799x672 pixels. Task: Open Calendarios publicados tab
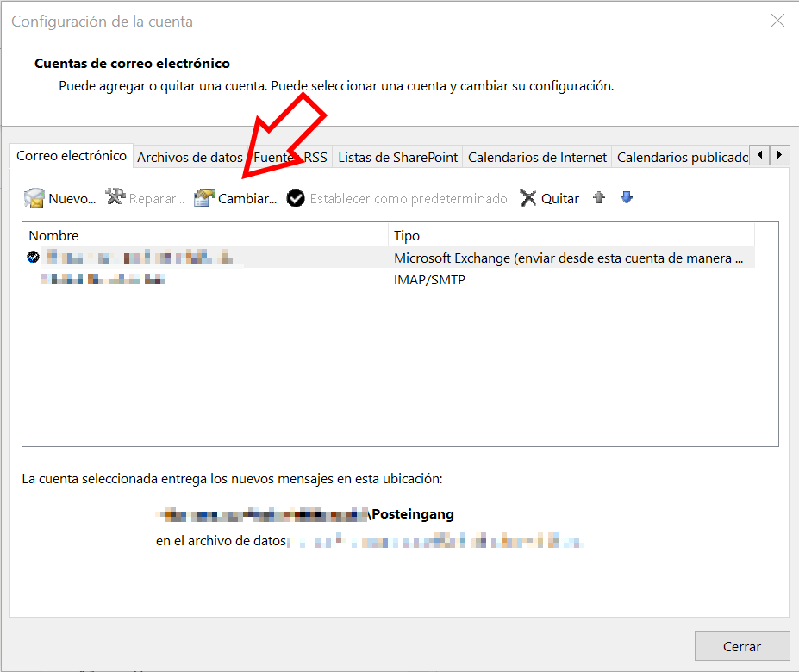[682, 158]
